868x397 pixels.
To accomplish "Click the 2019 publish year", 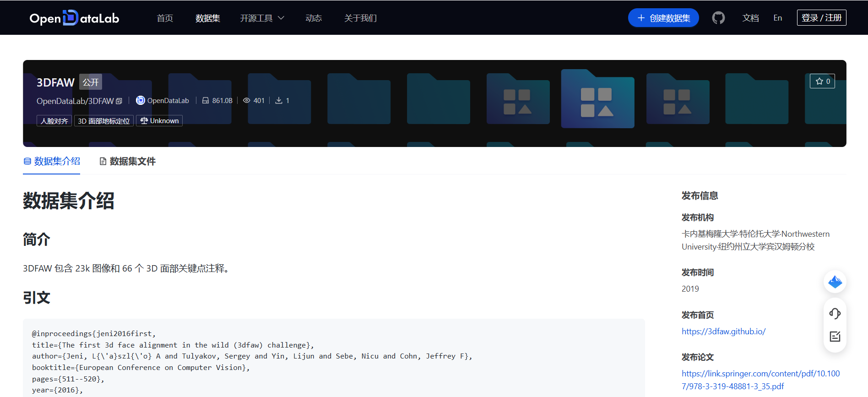I will 690,289.
